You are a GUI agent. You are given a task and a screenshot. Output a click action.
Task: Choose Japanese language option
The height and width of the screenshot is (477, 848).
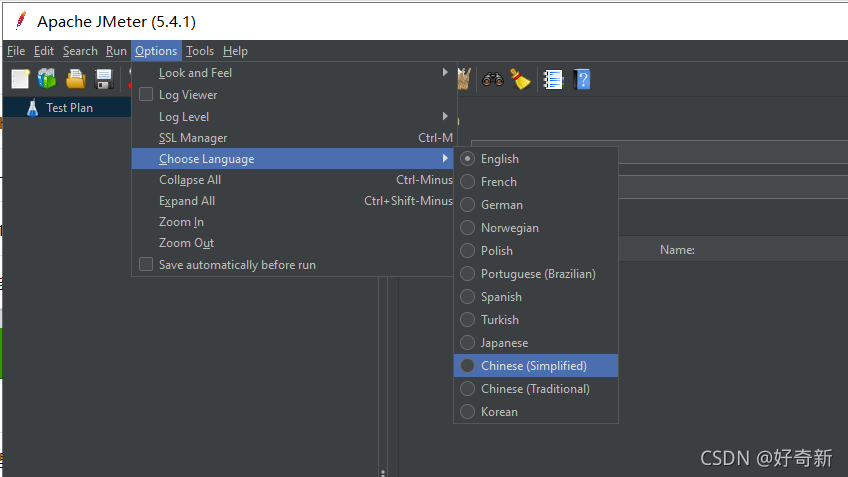tap(535, 342)
